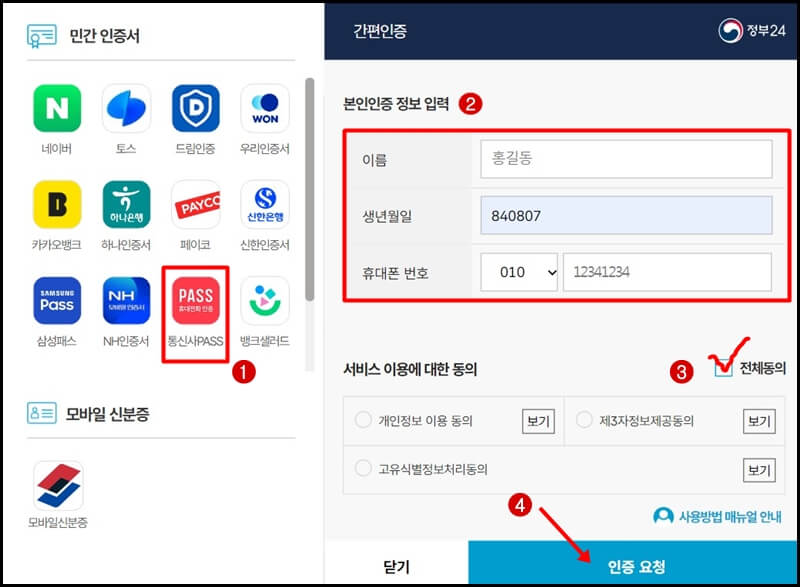Image resolution: width=800 pixels, height=587 pixels.
Task: Select the 제3자정보제공동의 radio
Action: [584, 420]
